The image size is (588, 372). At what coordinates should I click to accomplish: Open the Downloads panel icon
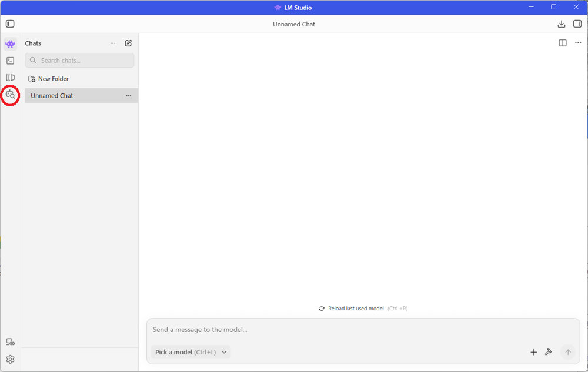[x=562, y=24]
